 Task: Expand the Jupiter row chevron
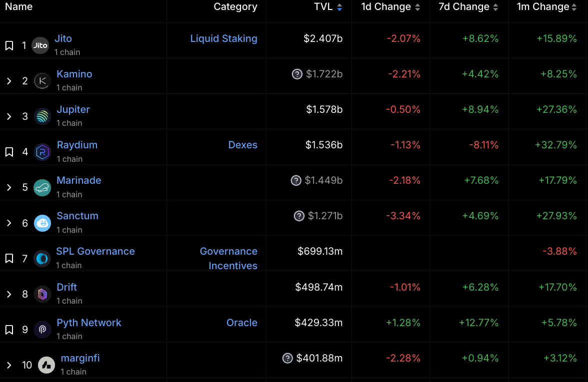tap(9, 116)
